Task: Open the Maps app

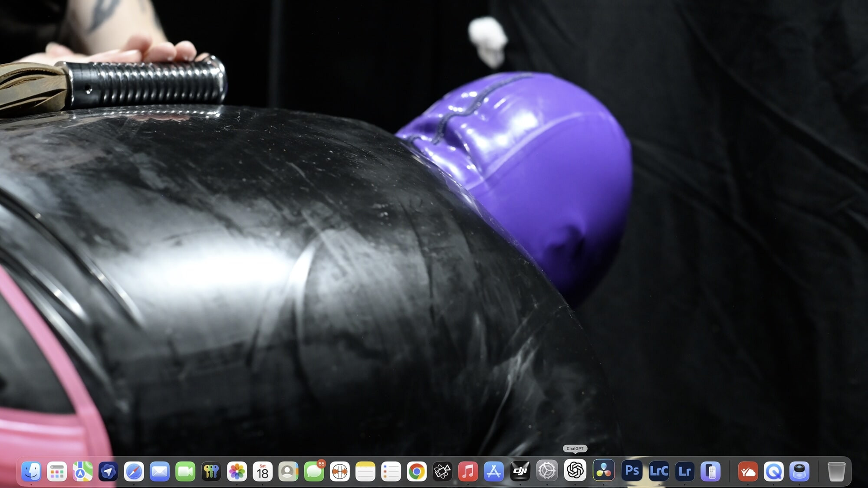Action: [82, 472]
